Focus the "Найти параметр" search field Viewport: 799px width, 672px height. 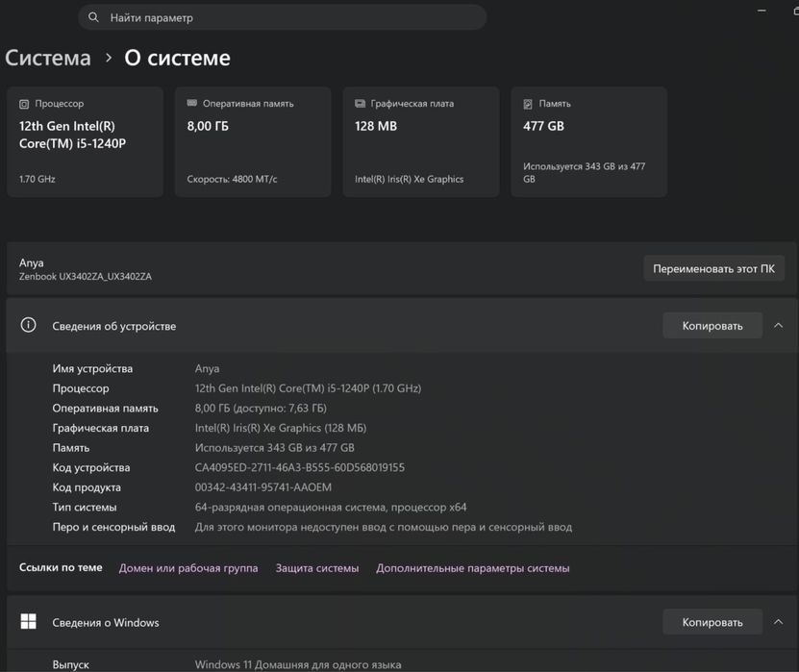coord(283,17)
